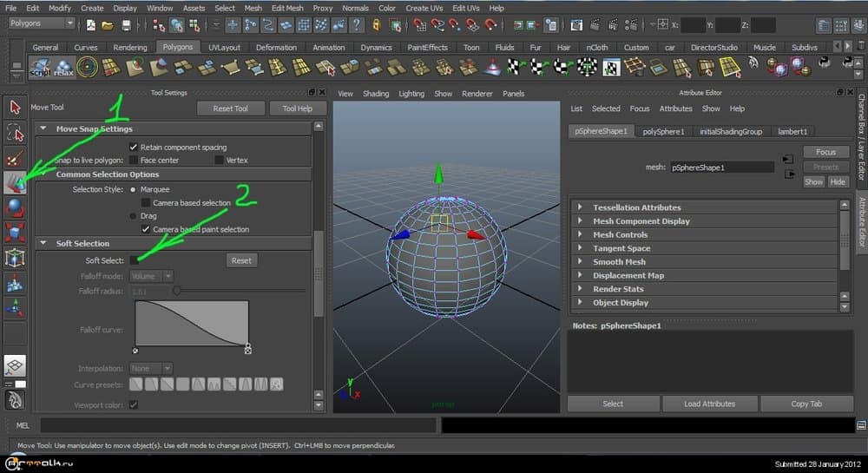Screen dimensions: 868x473
Task: Switch to the lambert1 tab
Action: click(792, 131)
